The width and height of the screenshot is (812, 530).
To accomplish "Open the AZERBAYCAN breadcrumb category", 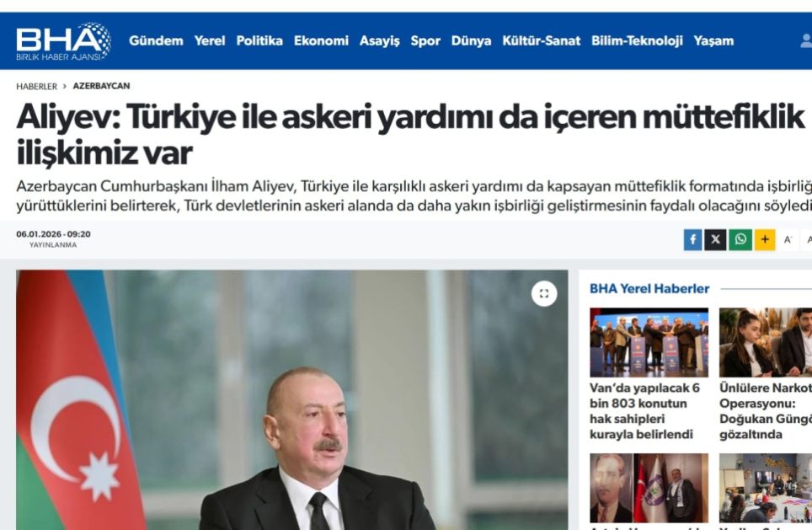I will click(x=101, y=86).
